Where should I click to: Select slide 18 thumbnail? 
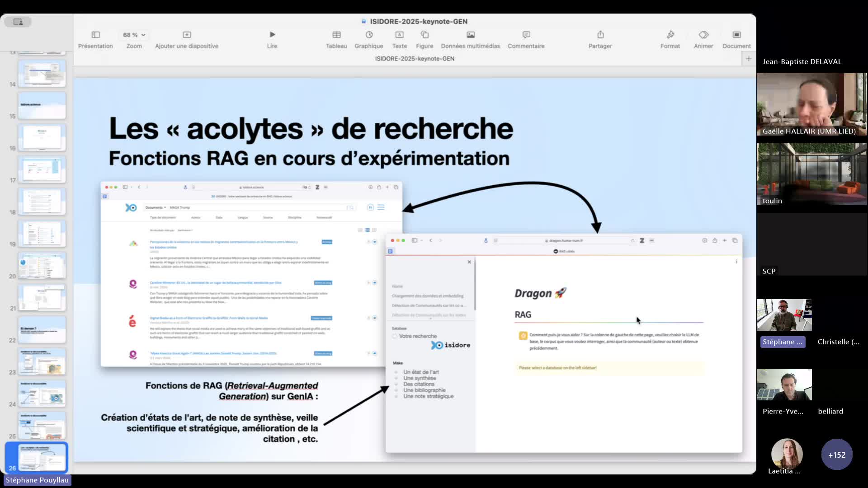coord(42,202)
